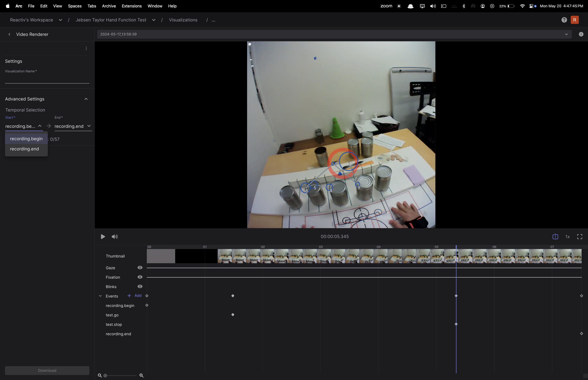The image size is (588, 380).
Task: Open the zoom menu bar item
Action: tap(386, 6)
